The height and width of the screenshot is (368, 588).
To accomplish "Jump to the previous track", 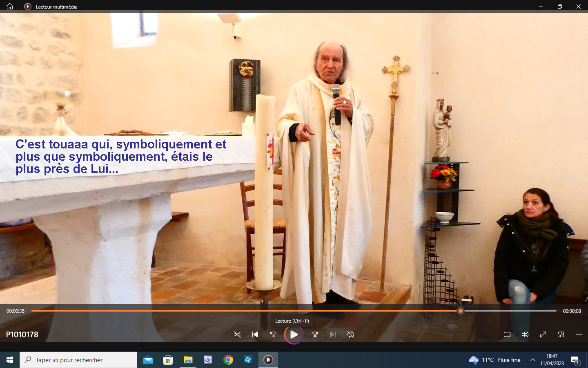I will click(255, 334).
